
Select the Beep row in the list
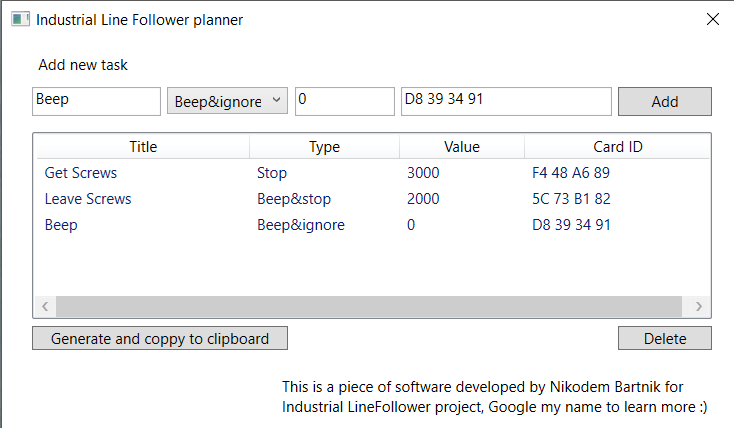(x=61, y=225)
